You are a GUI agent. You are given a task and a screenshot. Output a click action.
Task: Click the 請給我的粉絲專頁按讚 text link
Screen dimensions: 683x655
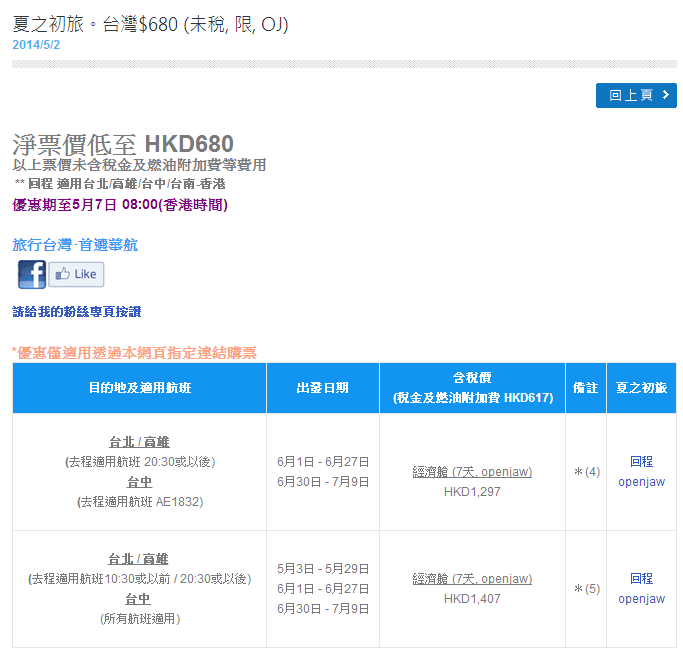77,312
